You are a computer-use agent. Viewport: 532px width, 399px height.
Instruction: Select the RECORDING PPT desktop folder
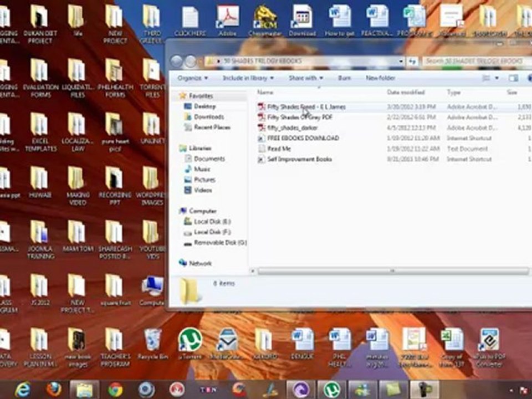pos(115,186)
